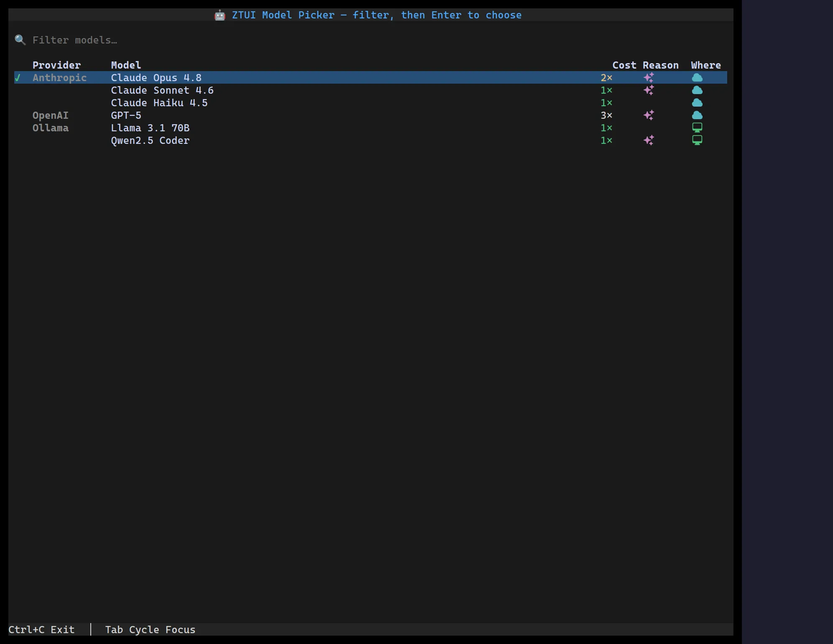Click the OpenAI provider label
Viewport: 833px width, 644px height.
pos(51,115)
